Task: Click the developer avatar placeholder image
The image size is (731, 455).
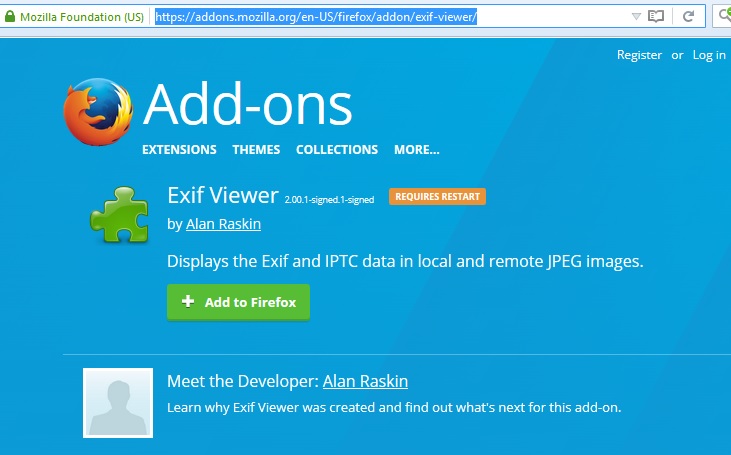Action: [118, 403]
